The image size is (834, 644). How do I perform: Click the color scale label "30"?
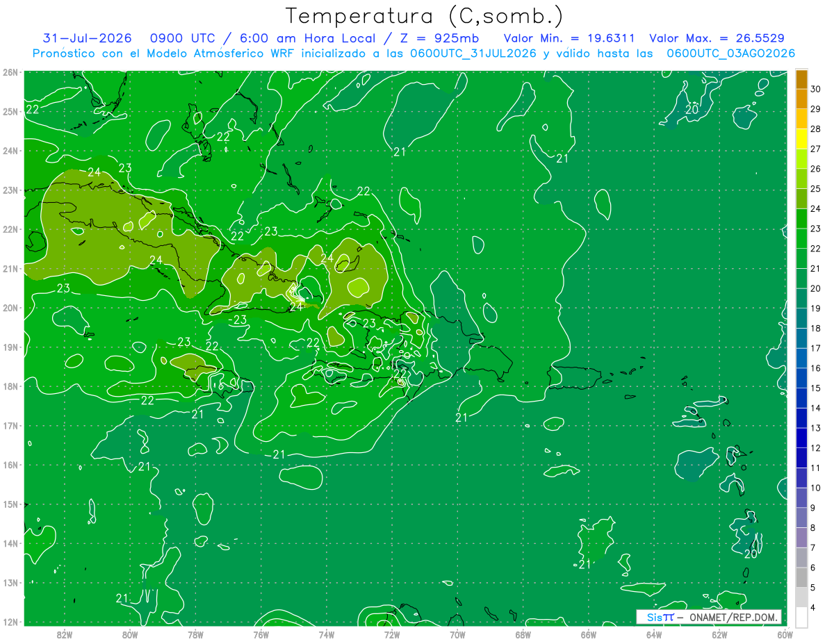pos(815,89)
